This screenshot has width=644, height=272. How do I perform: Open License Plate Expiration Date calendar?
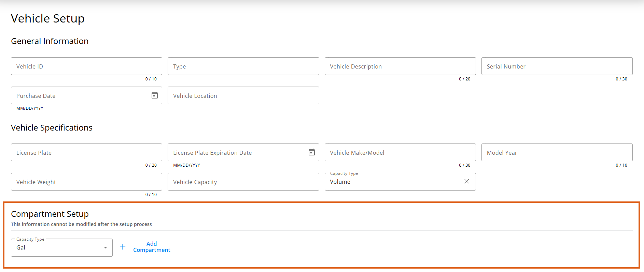311,152
